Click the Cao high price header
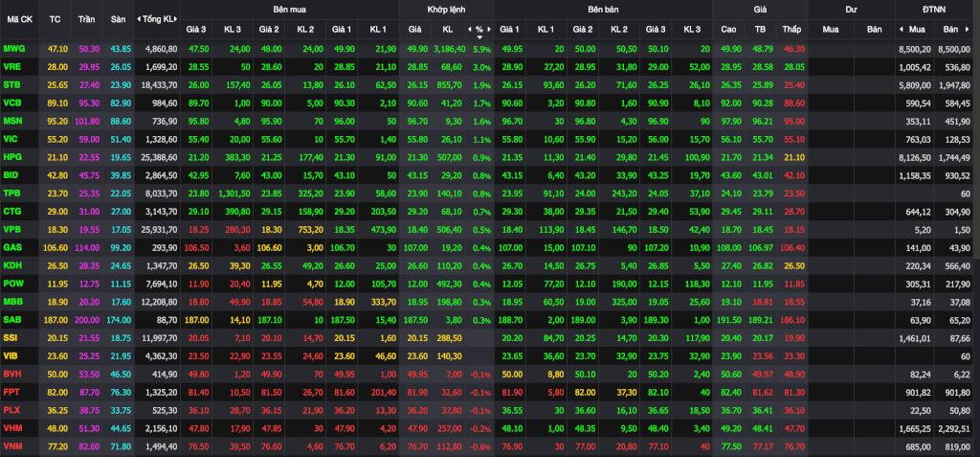 pos(728,29)
